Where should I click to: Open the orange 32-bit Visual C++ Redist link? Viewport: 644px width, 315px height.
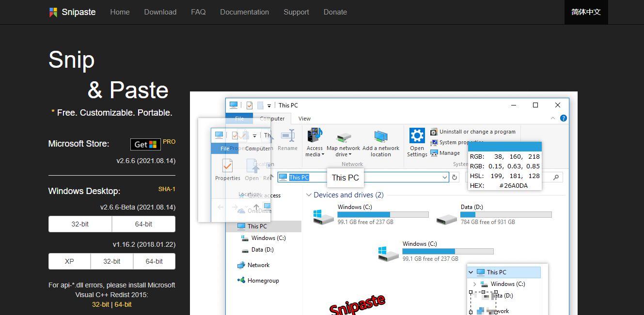100,304
